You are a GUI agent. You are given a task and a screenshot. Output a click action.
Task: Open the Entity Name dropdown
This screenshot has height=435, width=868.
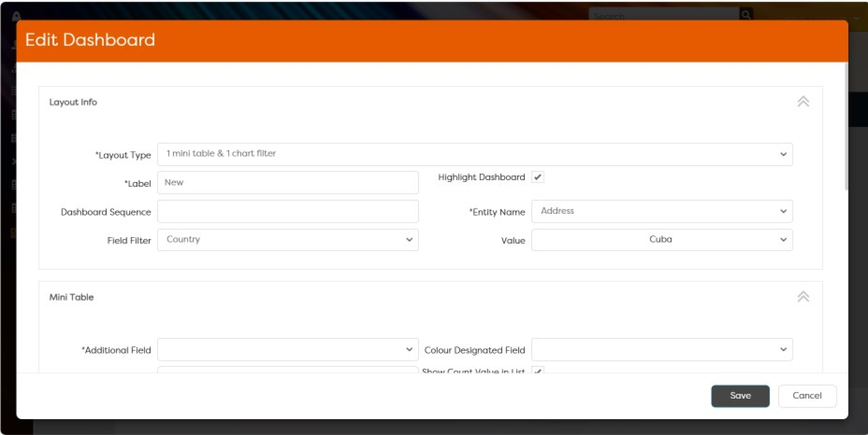coord(662,211)
